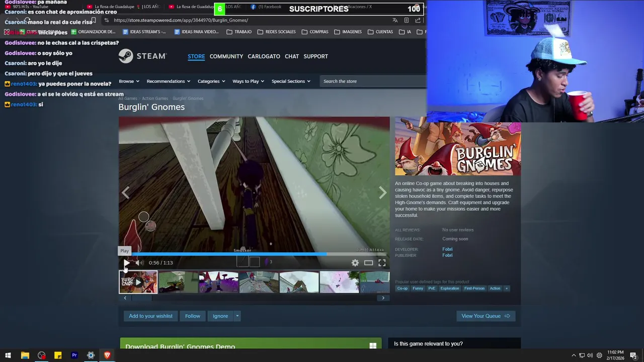Expand the Categories dropdown menu

[x=211, y=81]
